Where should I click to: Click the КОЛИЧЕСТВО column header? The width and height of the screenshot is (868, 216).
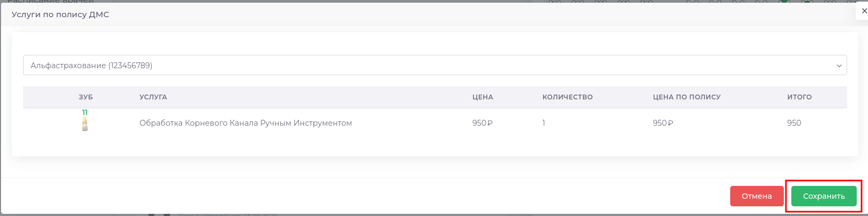pos(567,97)
